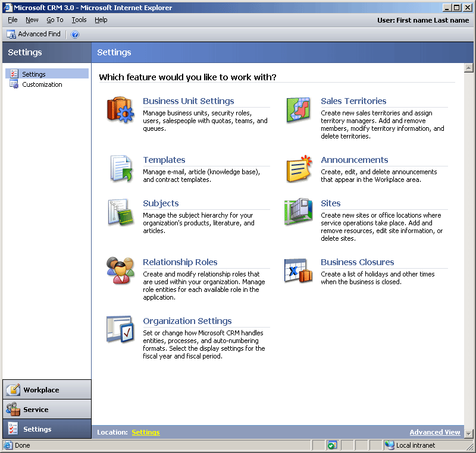Click the Subjects book icon
This screenshot has height=453, width=476.
point(121,212)
